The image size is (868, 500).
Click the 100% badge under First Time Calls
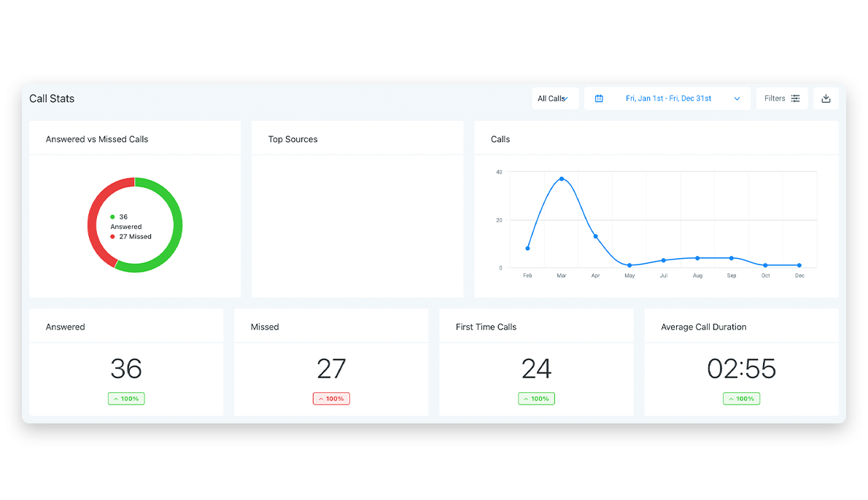(536, 399)
